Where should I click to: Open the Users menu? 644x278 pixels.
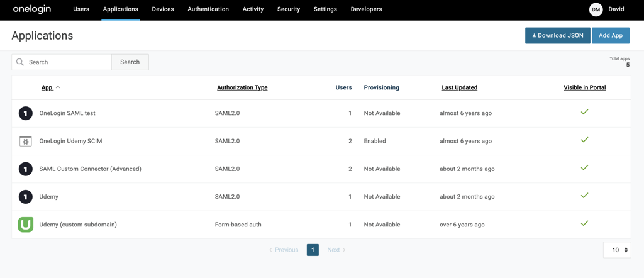pos(81,9)
